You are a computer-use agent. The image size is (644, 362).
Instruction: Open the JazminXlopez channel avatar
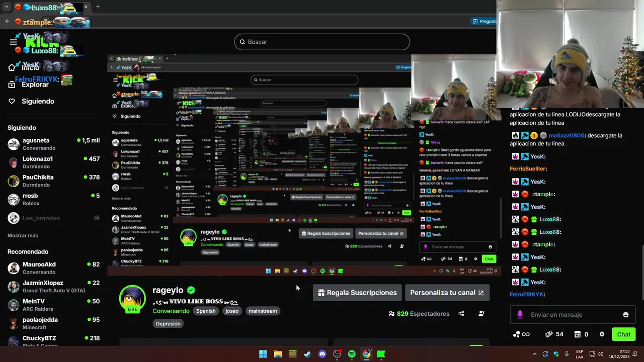pyautogui.click(x=14, y=287)
